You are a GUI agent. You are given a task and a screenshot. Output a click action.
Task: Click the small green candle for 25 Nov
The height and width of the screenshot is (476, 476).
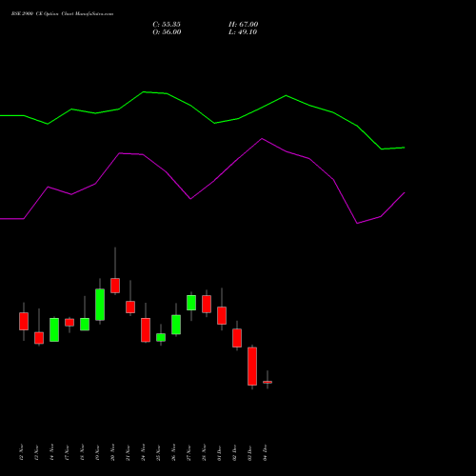[161, 337]
